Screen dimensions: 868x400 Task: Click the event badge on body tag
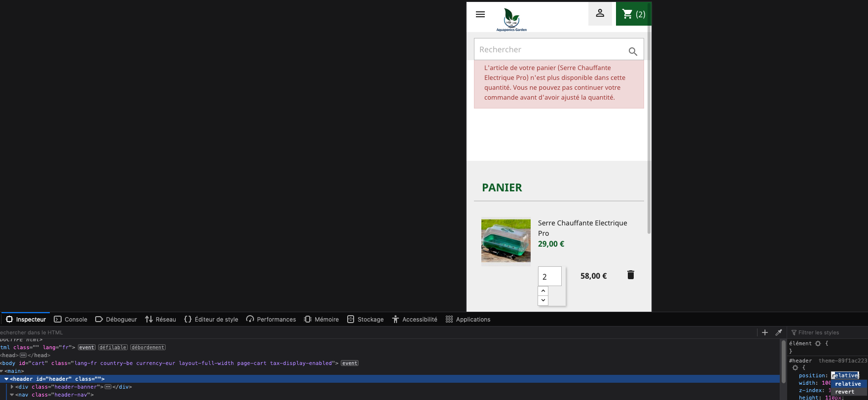click(350, 363)
